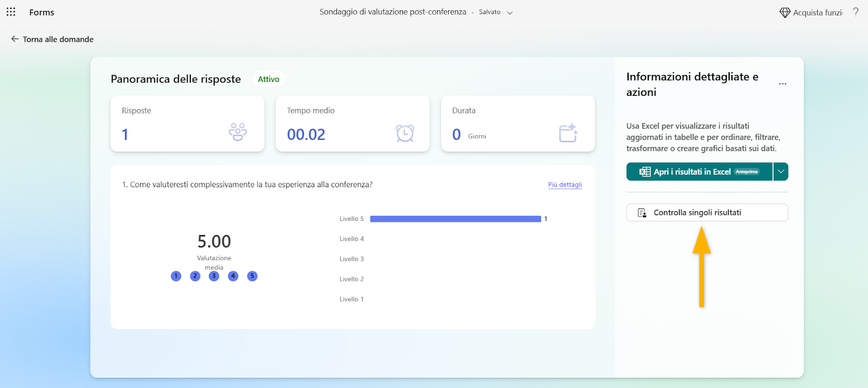
Task: Click the help question mark icon
Action: coord(856,12)
